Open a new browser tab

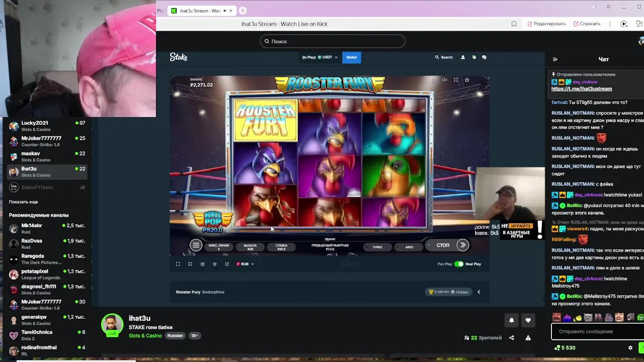click(x=243, y=11)
